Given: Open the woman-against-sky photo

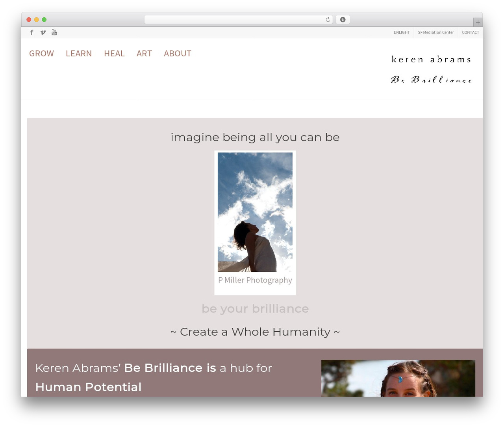Looking at the screenshot, I should pyautogui.click(x=255, y=212).
